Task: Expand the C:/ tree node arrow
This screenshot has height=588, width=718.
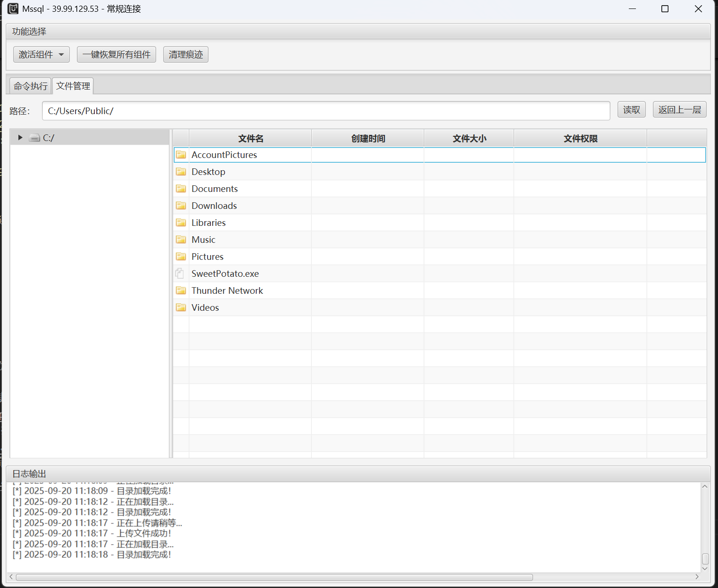Action: pos(20,138)
